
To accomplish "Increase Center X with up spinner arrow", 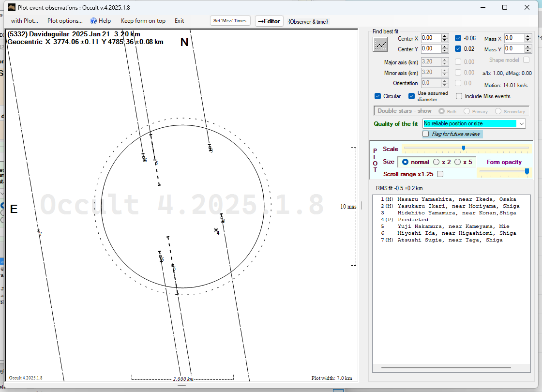I will (x=444, y=36).
